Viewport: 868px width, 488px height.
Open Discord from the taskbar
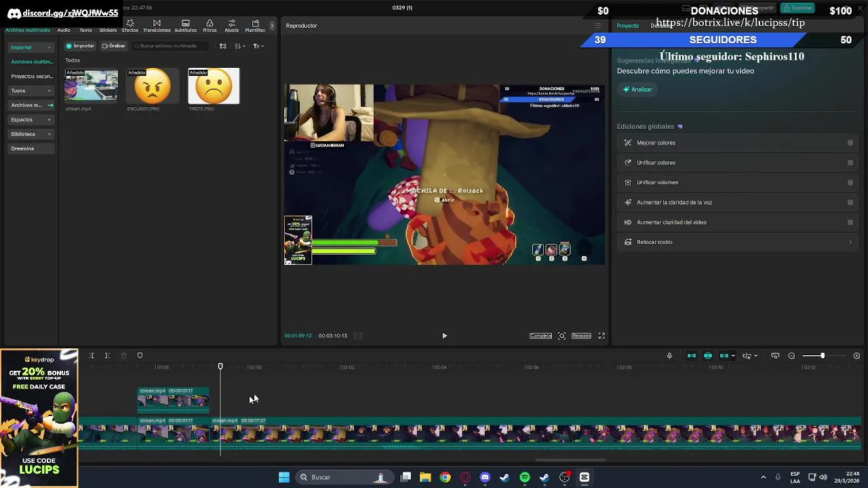tap(485, 477)
